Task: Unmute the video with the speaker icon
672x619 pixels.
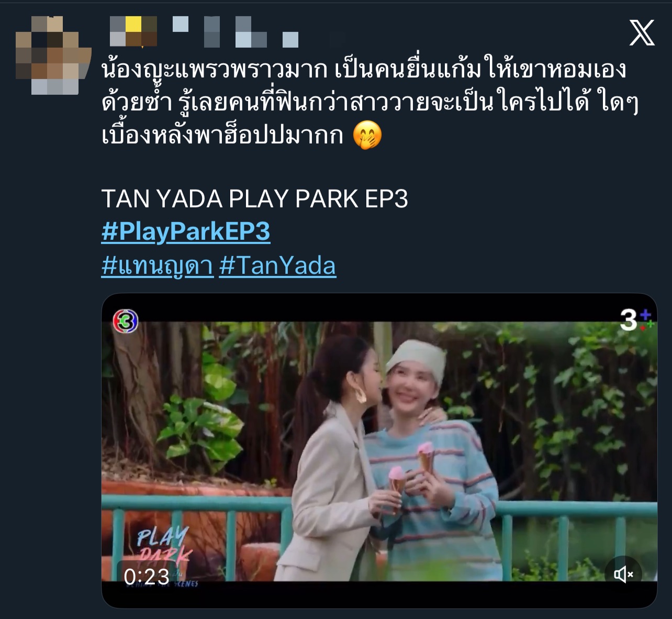Action: pos(623,574)
